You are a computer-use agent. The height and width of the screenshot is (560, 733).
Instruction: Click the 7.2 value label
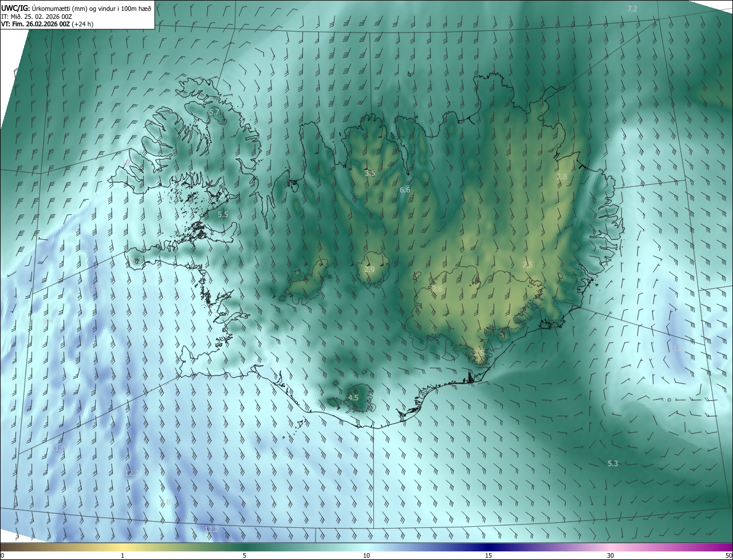point(632,9)
